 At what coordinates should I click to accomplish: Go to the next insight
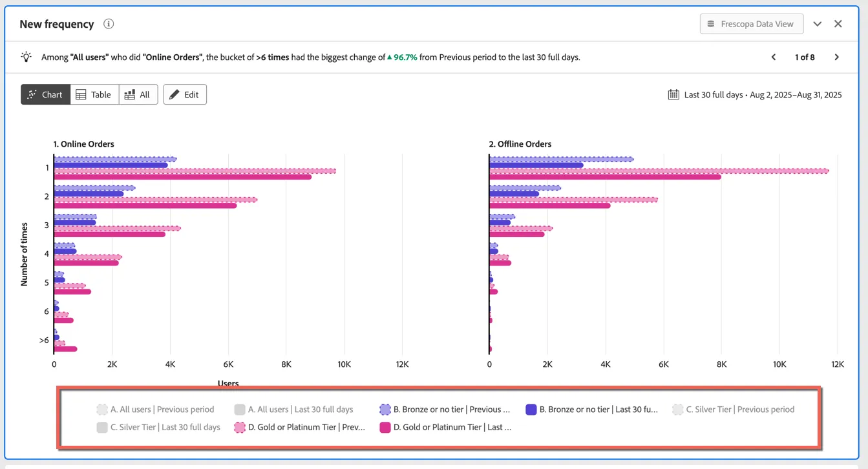pos(837,57)
